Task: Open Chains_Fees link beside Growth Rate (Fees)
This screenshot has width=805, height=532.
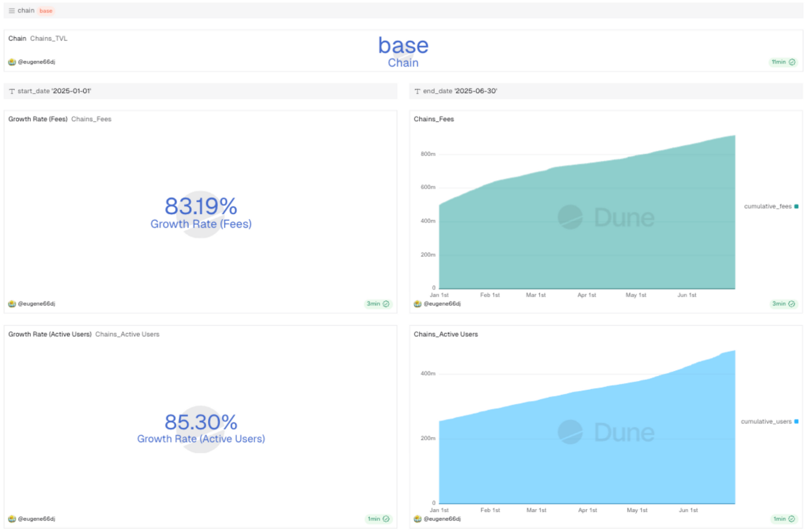Action: (x=91, y=119)
